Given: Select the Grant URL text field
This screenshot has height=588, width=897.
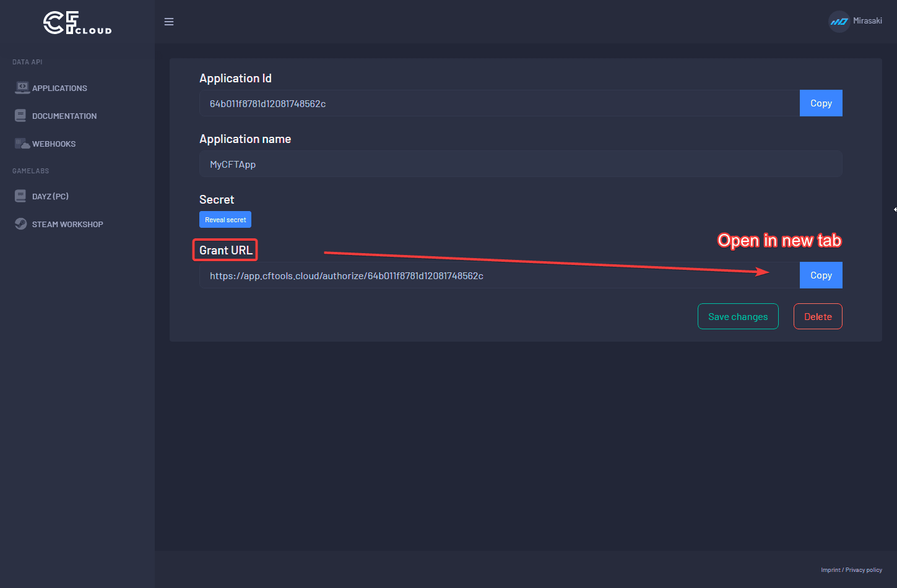Looking at the screenshot, I should pos(500,275).
